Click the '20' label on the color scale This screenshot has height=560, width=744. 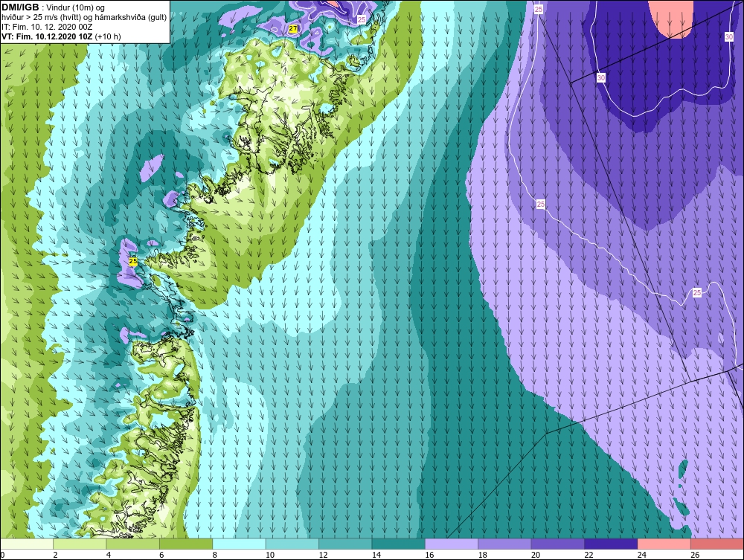click(x=536, y=555)
